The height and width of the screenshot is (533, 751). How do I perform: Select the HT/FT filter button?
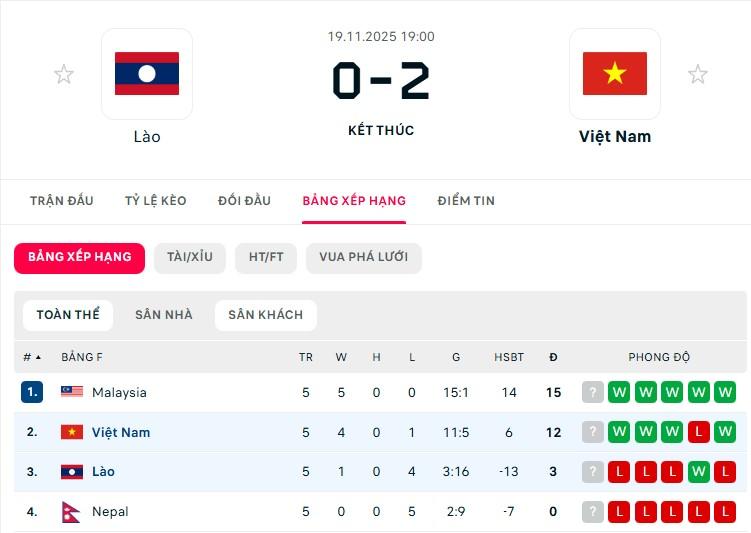(266, 257)
